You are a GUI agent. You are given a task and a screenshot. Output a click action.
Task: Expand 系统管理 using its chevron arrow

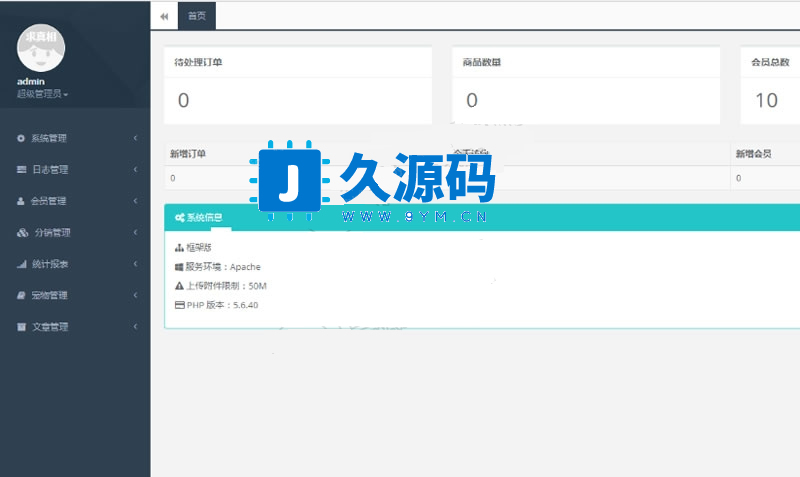coord(135,138)
